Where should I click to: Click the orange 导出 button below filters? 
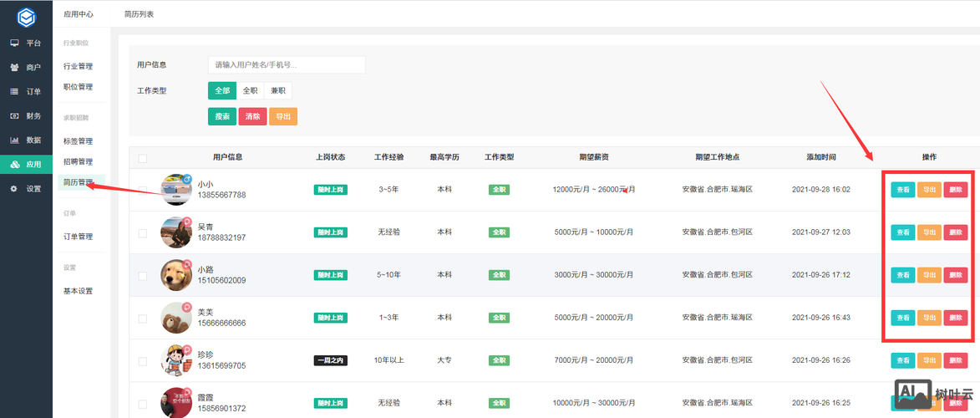pos(282,117)
